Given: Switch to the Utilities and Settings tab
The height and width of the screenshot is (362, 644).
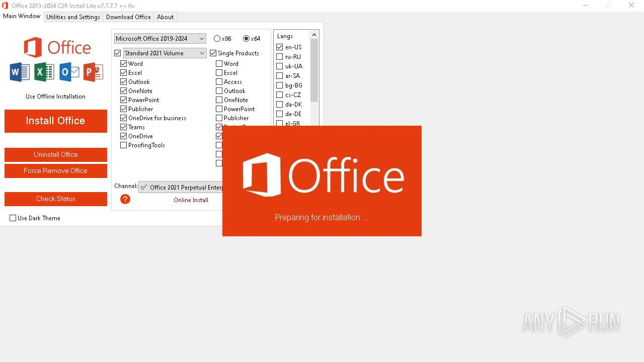Looking at the screenshot, I should tap(73, 17).
